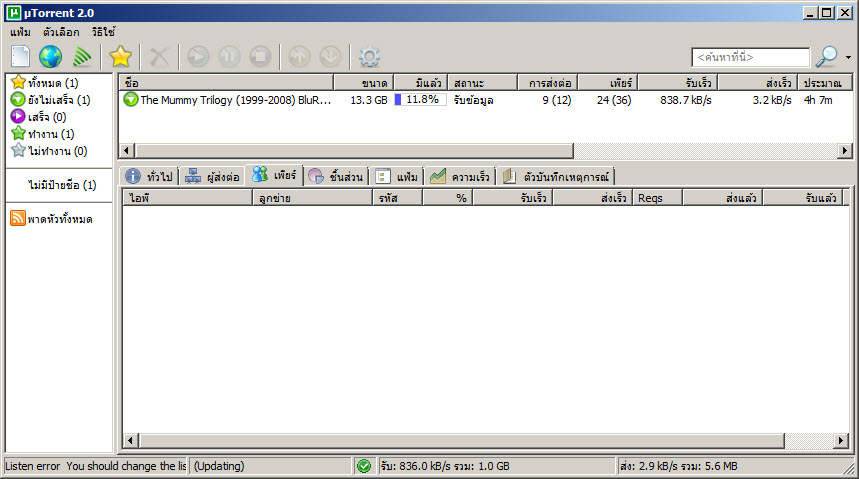859x479 pixels.
Task: Sort peers by % column
Action: 448,198
